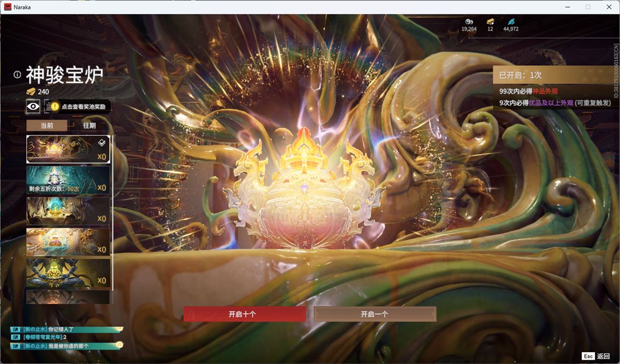This screenshot has width=620, height=364.
Task: Click channel icon beside 你记错人了 message
Action: pos(16,329)
